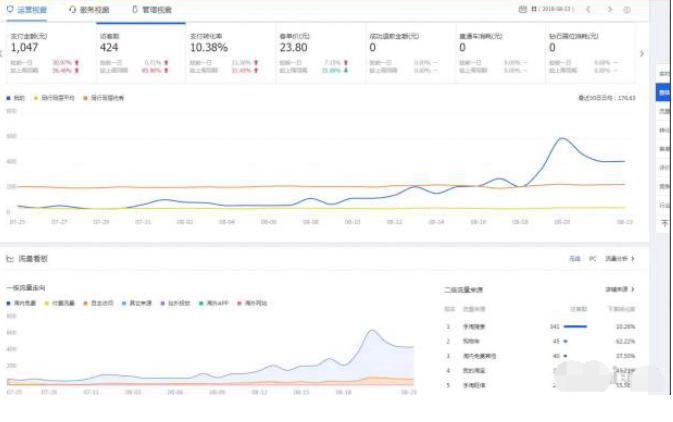Toggle the pink 淘外网站 legend series

tap(252, 303)
